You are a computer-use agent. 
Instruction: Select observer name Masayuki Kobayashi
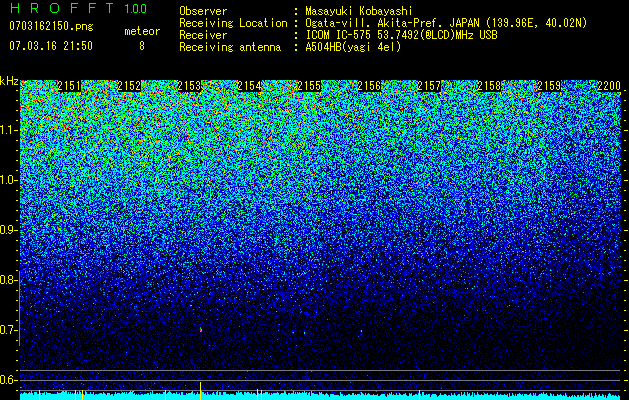tap(359, 11)
